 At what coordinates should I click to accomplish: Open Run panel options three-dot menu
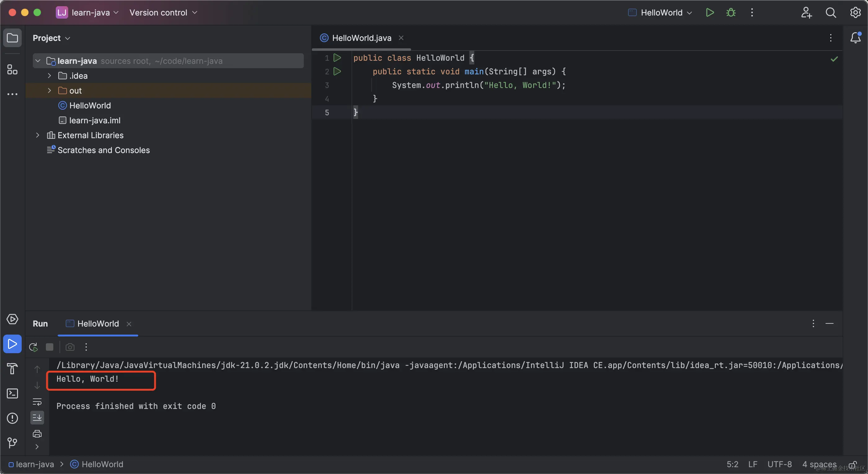click(813, 323)
